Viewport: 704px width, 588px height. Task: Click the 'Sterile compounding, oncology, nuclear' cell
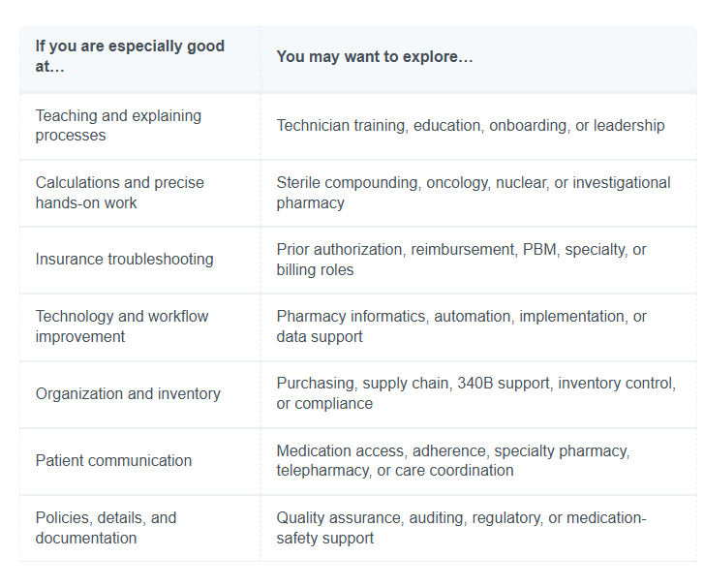point(478,193)
